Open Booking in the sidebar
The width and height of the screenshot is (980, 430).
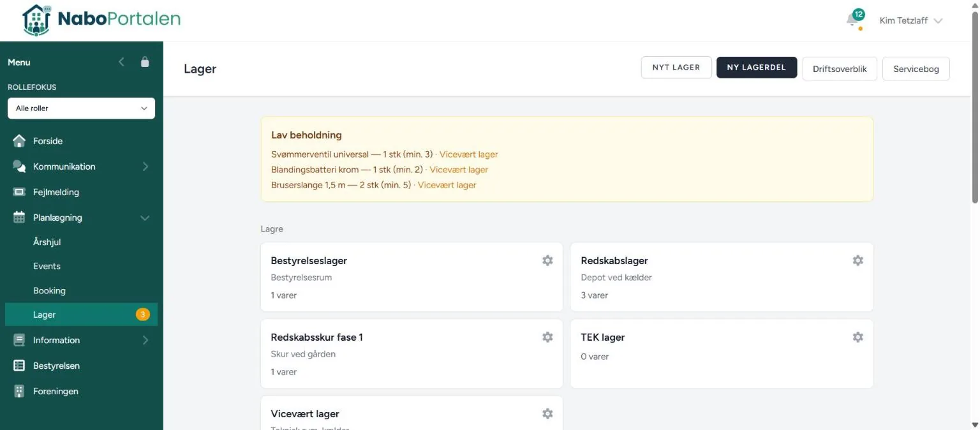(x=49, y=290)
